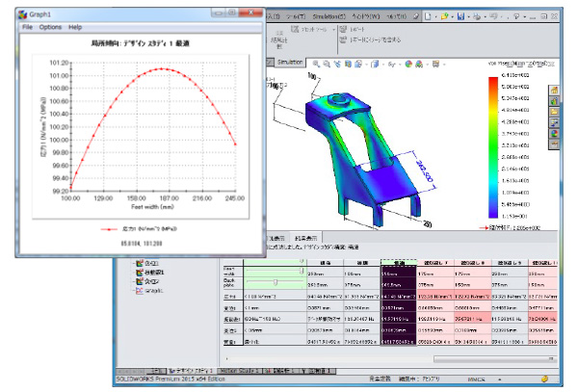This screenshot has width=578, height=392.
Task: Select the graph item in the results tree
Action: 149,291
